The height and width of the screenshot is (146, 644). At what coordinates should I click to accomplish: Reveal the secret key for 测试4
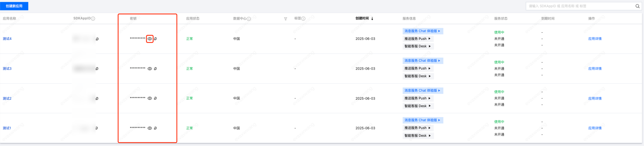[150, 39]
